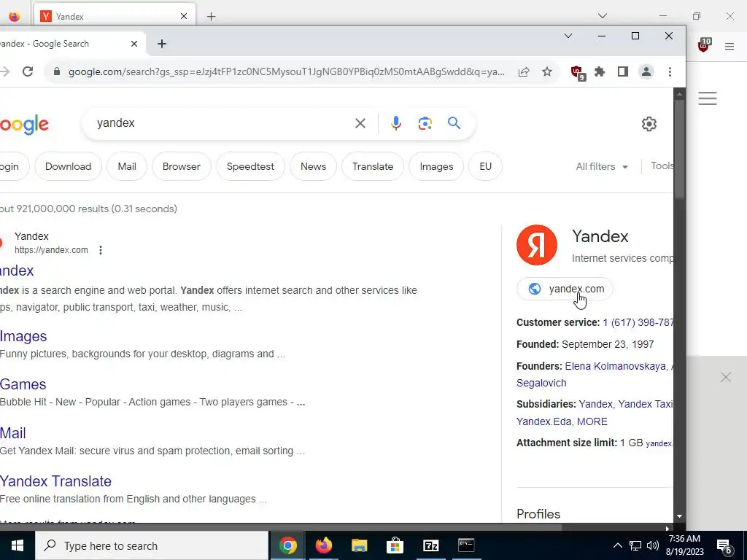Open the Games sitelink result
This screenshot has width=747, height=560.
23,384
